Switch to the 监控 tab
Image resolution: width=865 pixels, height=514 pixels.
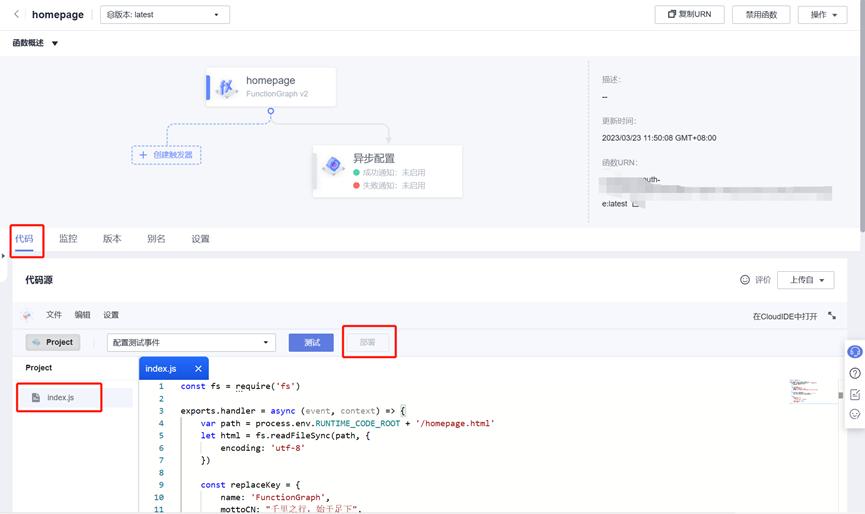(x=68, y=239)
